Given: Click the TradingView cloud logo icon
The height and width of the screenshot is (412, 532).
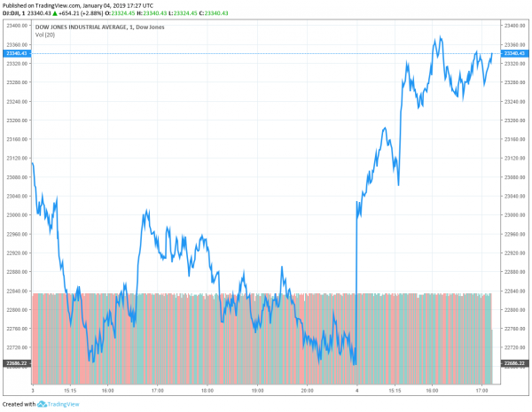Looking at the screenshot, I should (x=42, y=404).
